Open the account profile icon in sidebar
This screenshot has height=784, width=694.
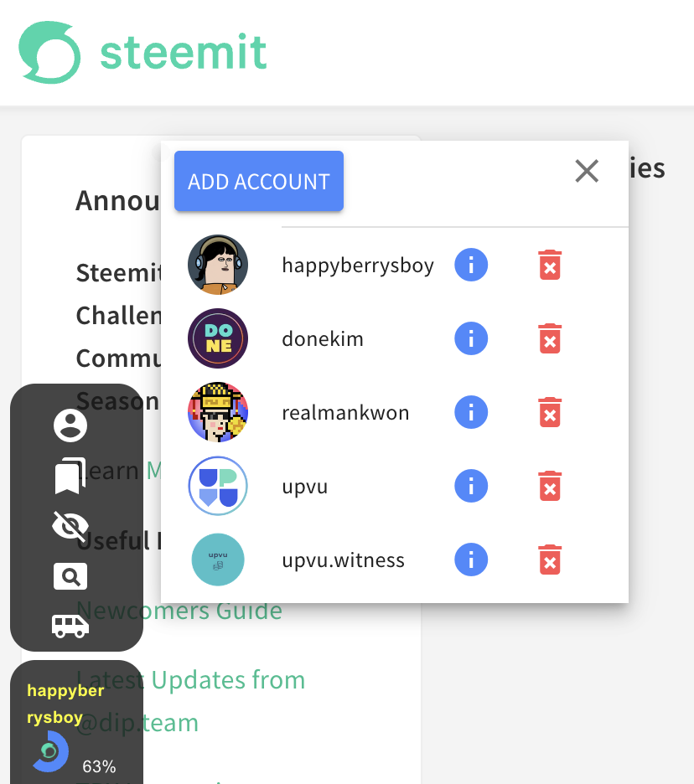[70, 426]
